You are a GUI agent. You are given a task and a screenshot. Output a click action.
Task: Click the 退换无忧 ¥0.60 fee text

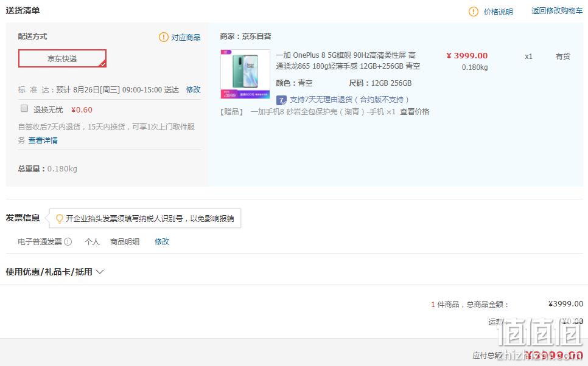[82, 110]
